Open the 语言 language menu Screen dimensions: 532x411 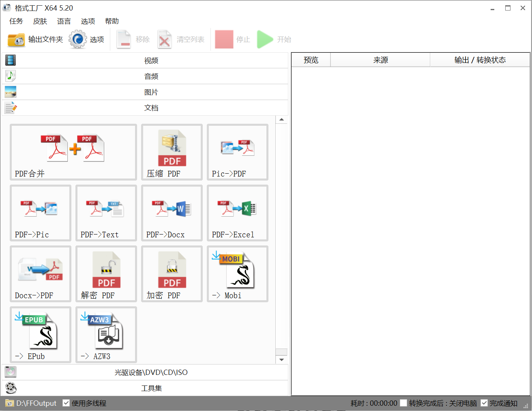point(64,21)
